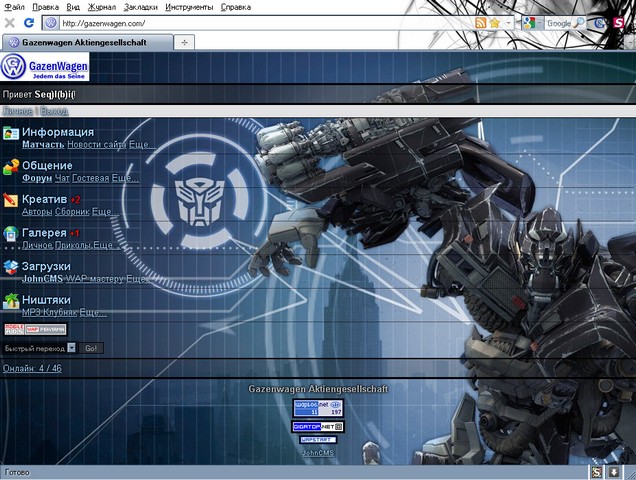Log out via the Выход link

coord(54,111)
